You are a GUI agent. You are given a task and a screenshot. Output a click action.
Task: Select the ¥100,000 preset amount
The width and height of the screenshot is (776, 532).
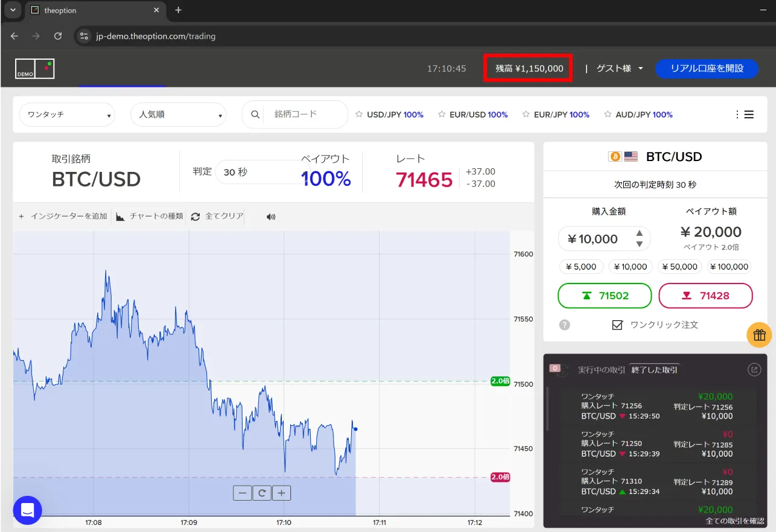point(729,267)
